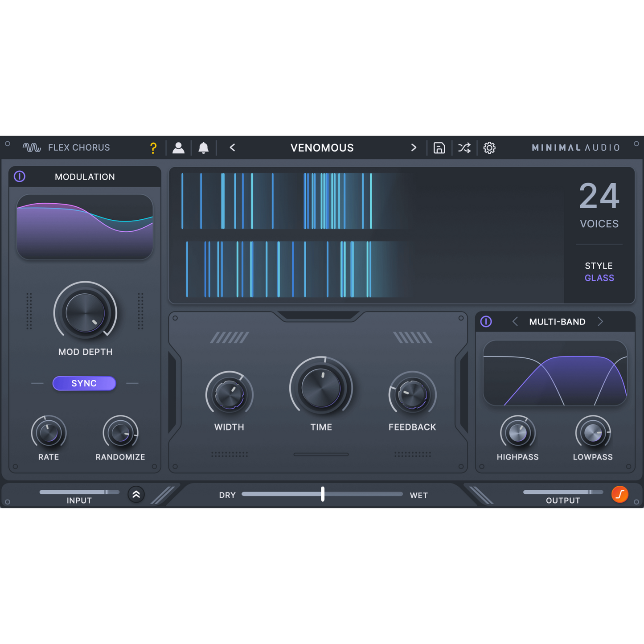
Task: Click the 24 voices count display
Action: pos(599,197)
